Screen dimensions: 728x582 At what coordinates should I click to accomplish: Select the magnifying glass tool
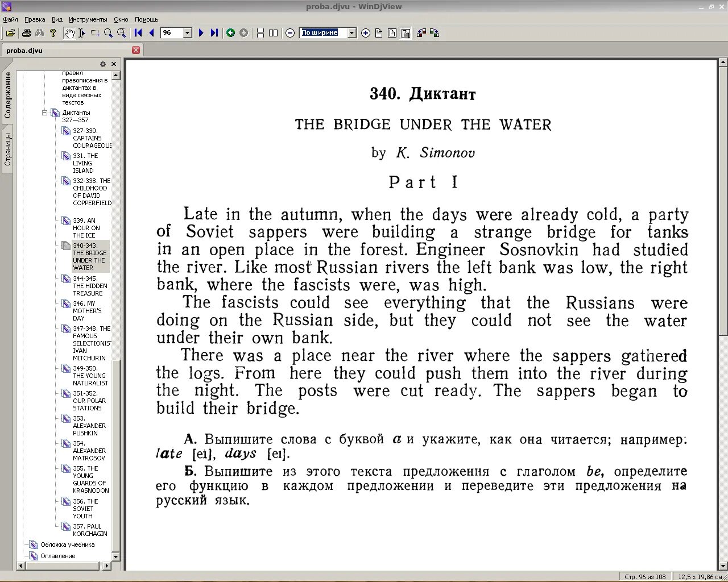pyautogui.click(x=108, y=33)
